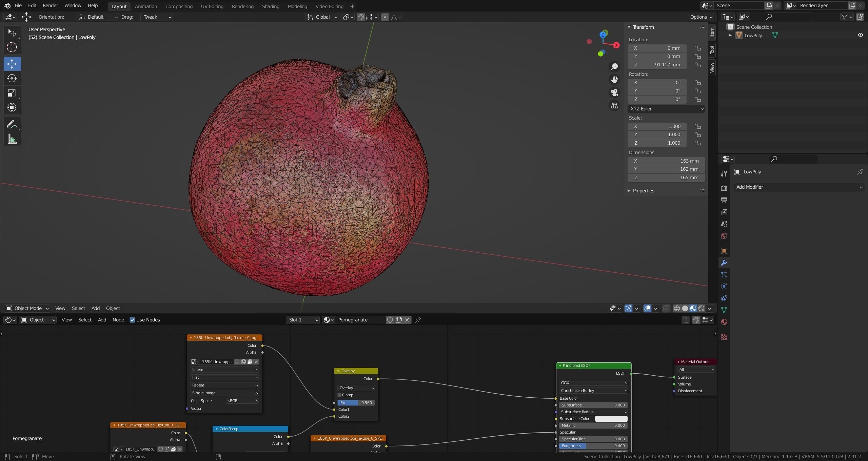This screenshot has height=461, width=868.
Task: Click the Location Z value field
Action: pos(657,65)
